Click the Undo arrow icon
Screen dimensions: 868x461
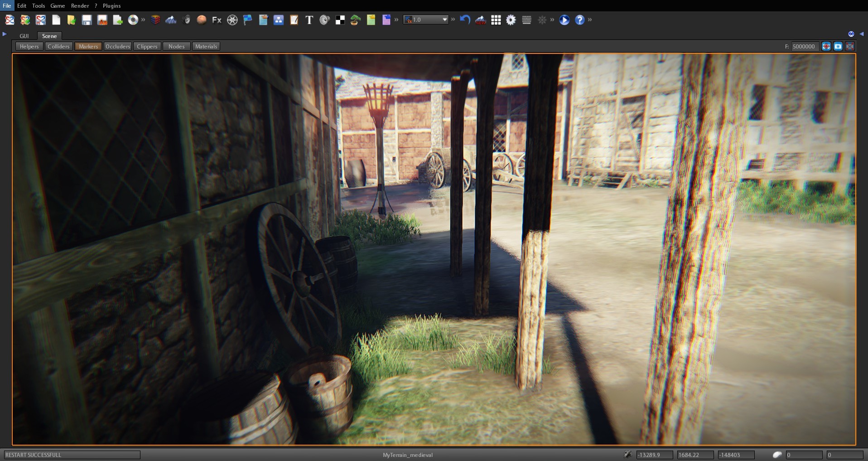[x=465, y=20]
